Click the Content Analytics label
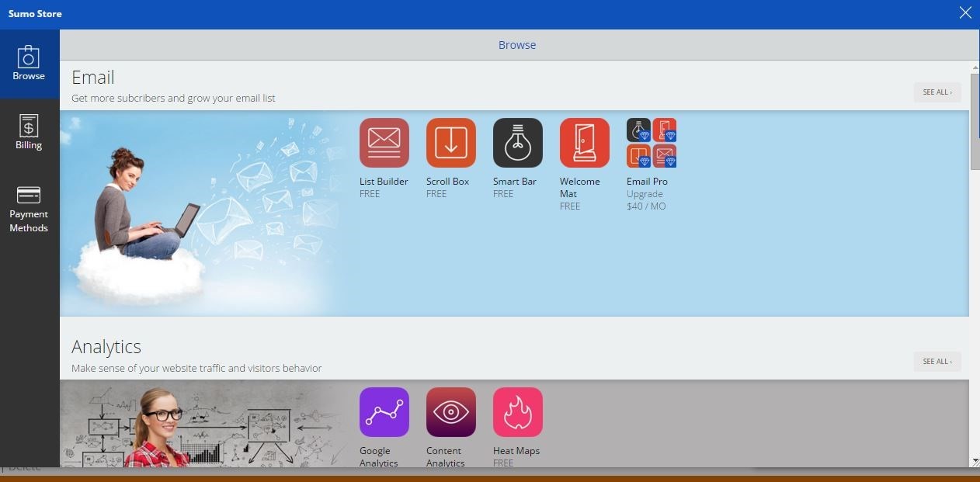 (446, 457)
